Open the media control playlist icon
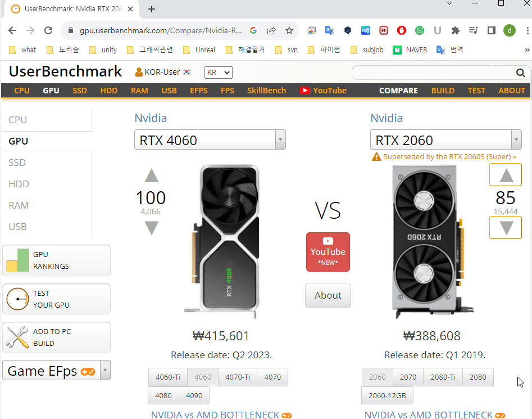The height and width of the screenshot is (419, 532). pyautogui.click(x=474, y=30)
